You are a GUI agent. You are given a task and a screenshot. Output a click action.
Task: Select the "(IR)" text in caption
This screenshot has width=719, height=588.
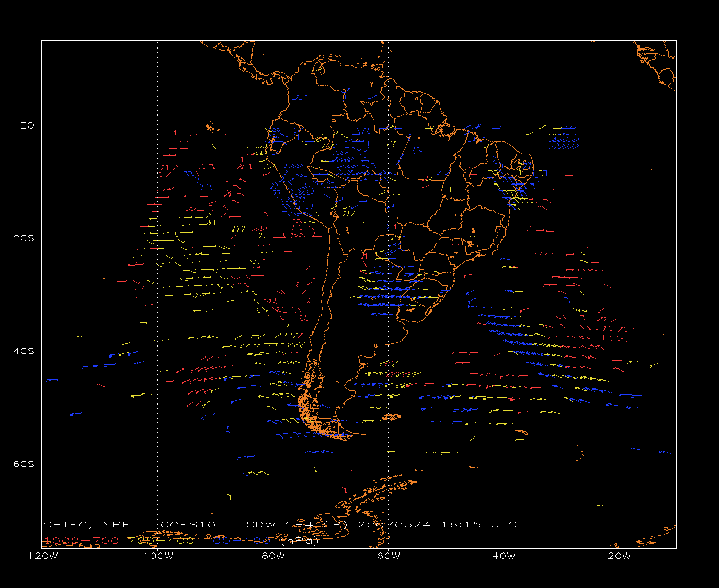335,524
